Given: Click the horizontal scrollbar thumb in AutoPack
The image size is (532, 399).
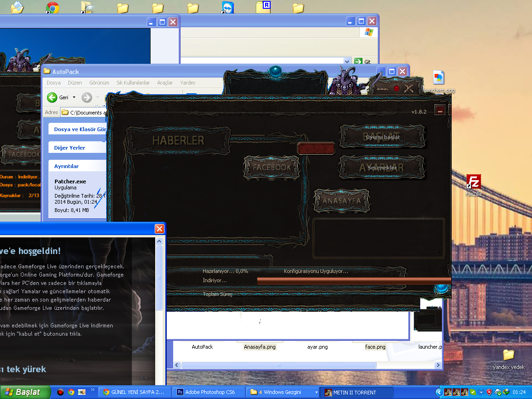Looking at the screenshot, I should tap(278, 365).
